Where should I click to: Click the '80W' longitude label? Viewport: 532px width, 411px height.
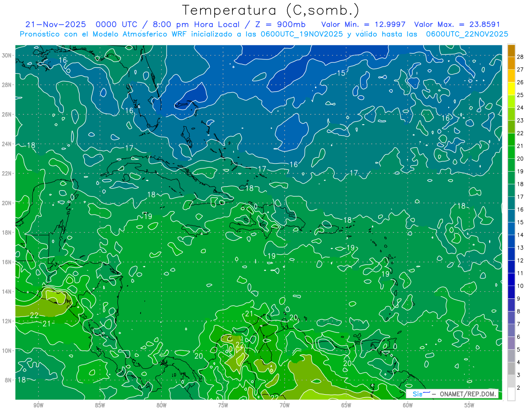coord(161,405)
